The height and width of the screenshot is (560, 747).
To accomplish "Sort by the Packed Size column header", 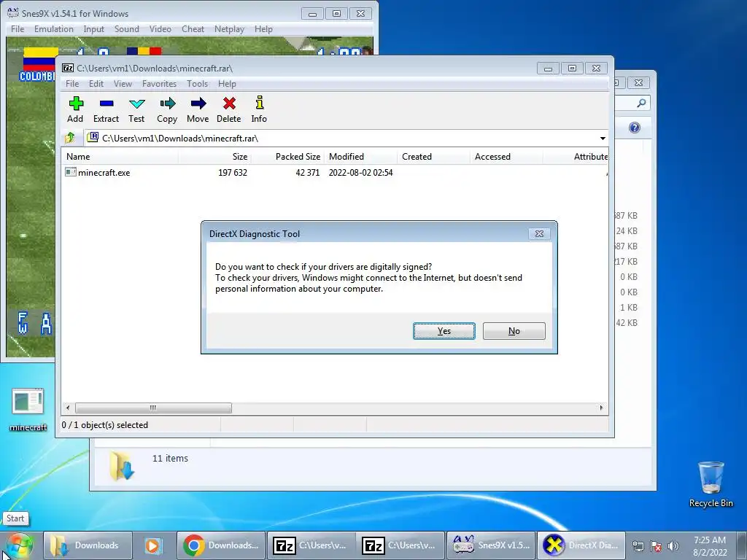I will click(x=287, y=157).
